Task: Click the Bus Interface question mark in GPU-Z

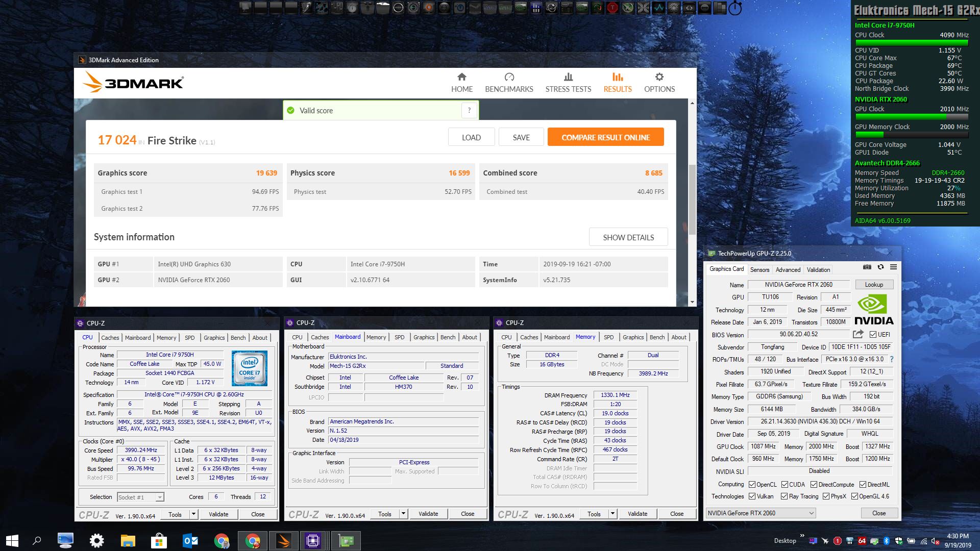Action: (x=892, y=359)
